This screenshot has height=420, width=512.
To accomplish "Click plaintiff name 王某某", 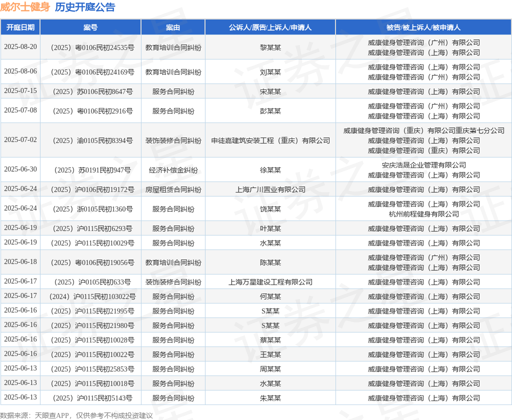I will click(x=270, y=354).
